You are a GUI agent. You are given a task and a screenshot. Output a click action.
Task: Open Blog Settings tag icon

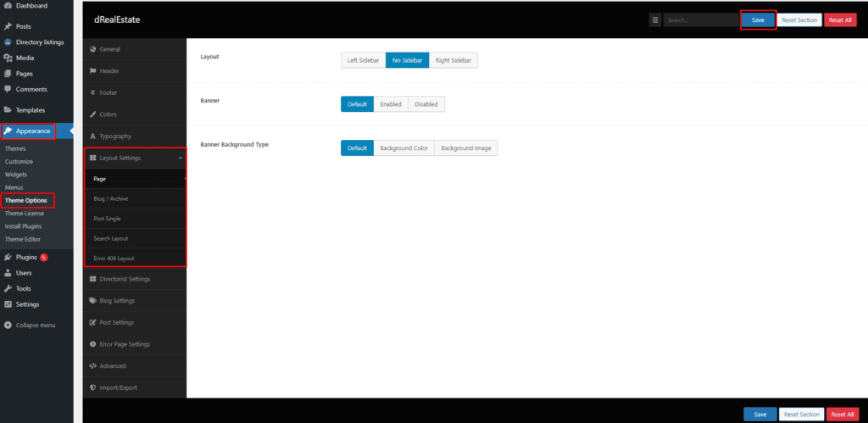[x=92, y=300]
